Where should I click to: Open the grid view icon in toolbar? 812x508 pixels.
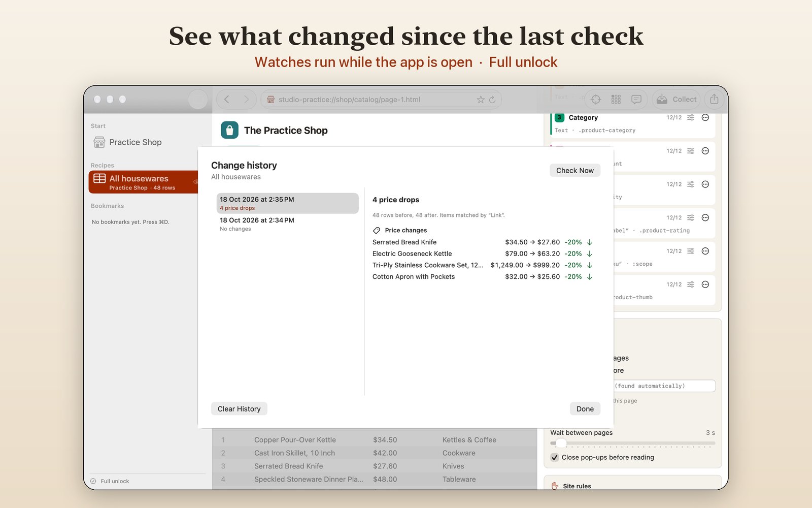click(616, 100)
